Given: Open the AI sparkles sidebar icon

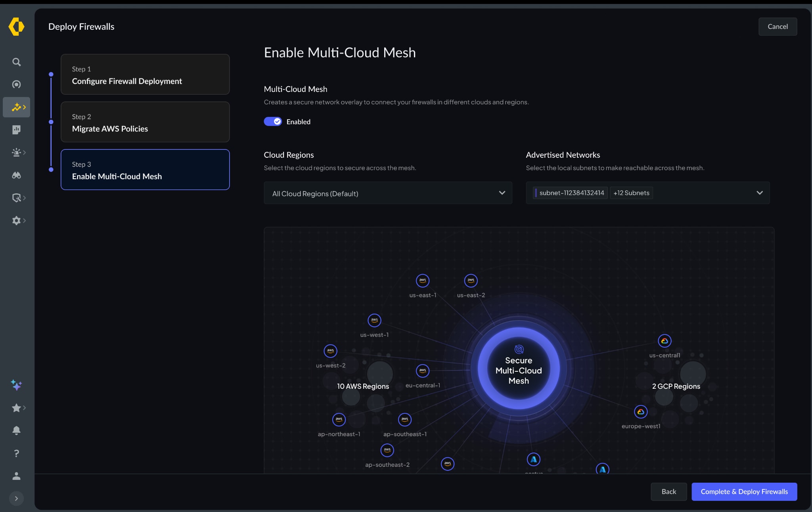Looking at the screenshot, I should 16,385.
